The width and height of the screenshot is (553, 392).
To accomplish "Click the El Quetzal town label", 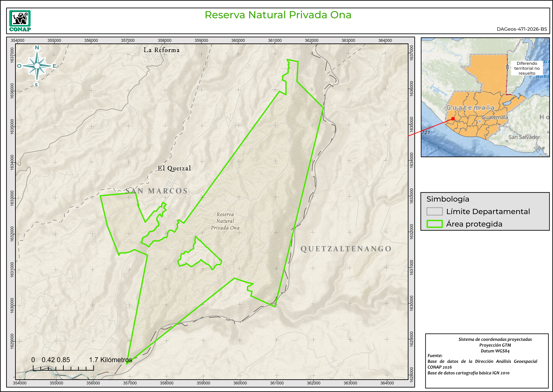I will point(174,168).
